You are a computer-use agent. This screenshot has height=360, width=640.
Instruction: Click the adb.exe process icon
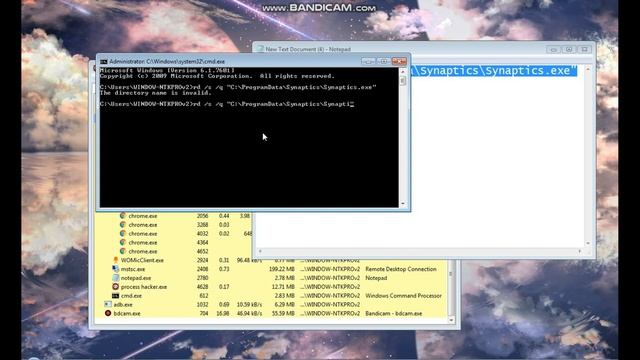108,304
